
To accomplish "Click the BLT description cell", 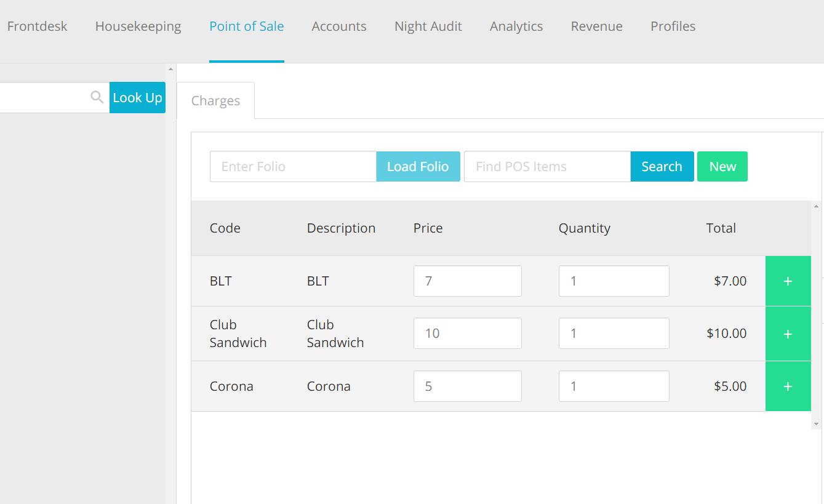I will pos(318,281).
